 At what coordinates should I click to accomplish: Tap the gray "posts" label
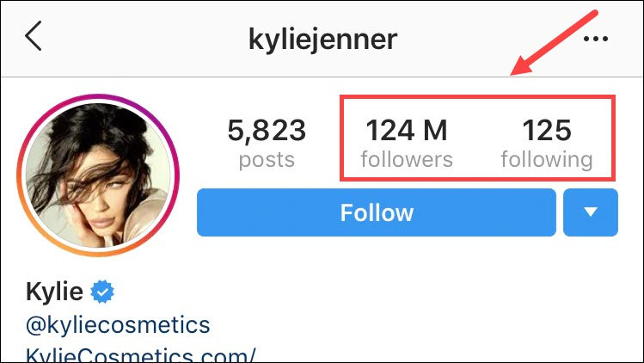(267, 159)
